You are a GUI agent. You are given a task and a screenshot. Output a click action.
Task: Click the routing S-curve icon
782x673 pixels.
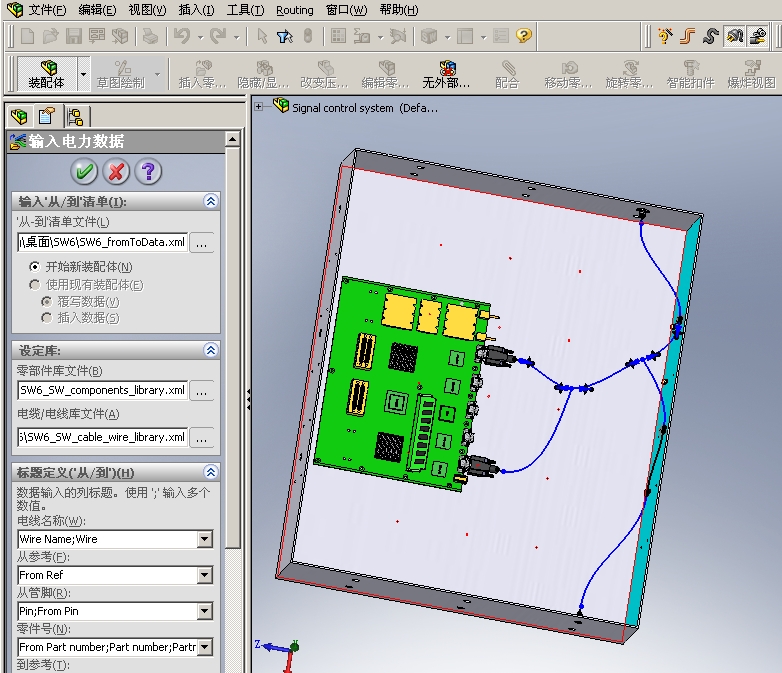[711, 36]
